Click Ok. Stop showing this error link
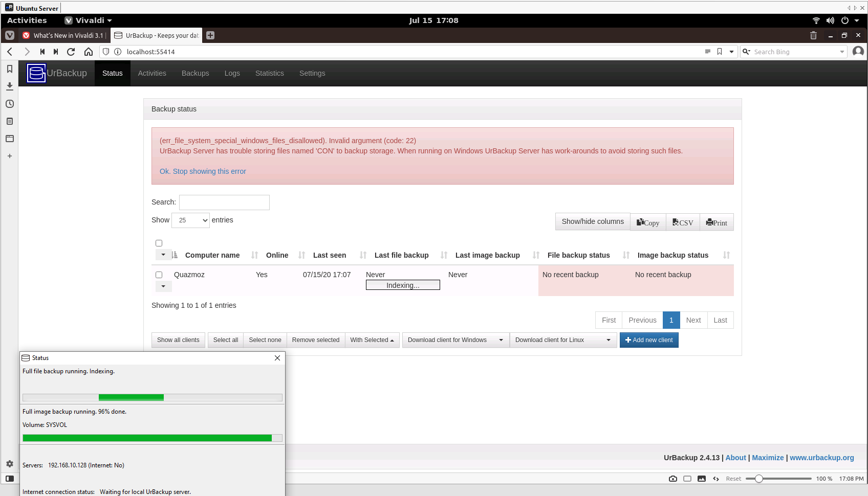This screenshot has width=868, height=496. pos(203,171)
